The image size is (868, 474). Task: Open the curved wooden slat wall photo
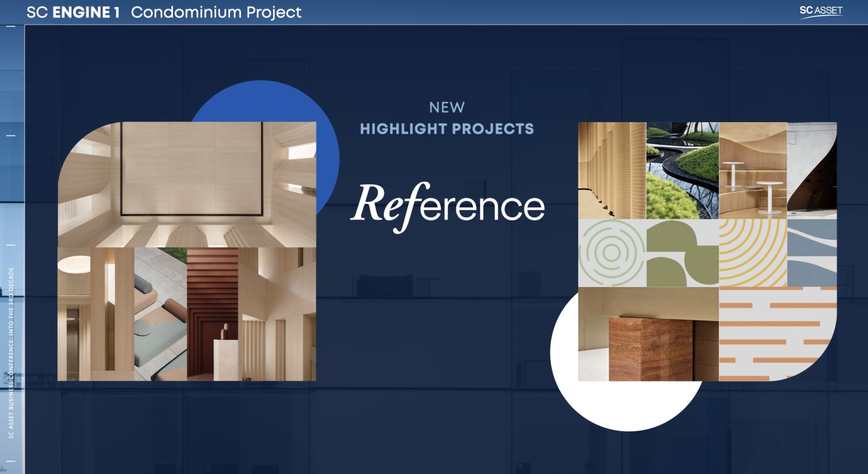(611, 170)
